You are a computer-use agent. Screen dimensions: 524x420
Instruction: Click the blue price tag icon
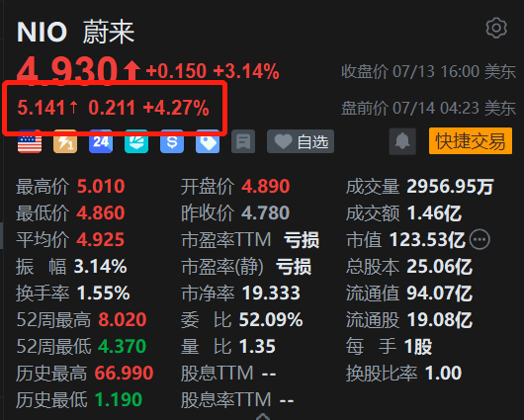click(x=208, y=141)
